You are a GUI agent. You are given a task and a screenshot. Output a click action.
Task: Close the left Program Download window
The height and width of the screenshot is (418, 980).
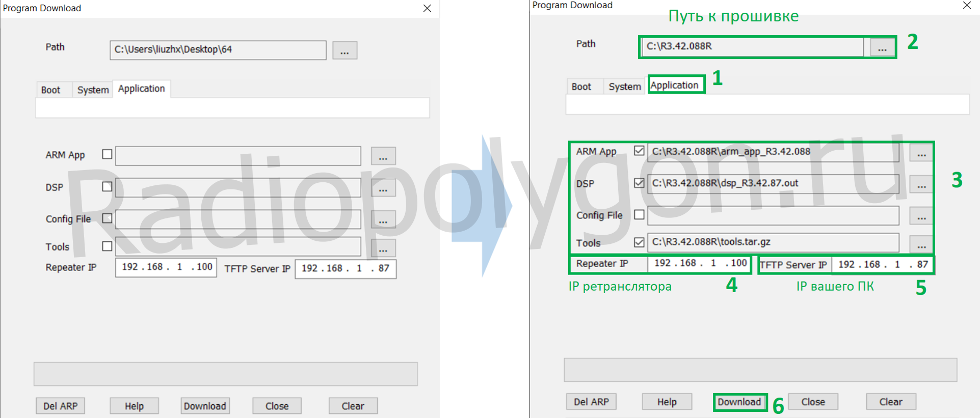pos(427,8)
